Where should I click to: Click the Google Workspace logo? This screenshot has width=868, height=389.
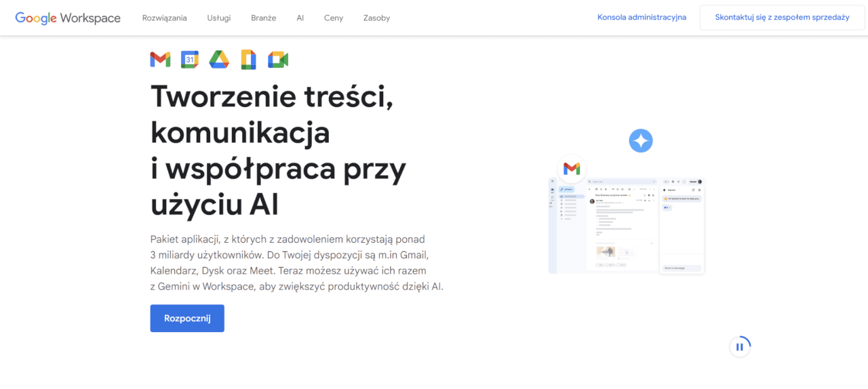click(68, 18)
